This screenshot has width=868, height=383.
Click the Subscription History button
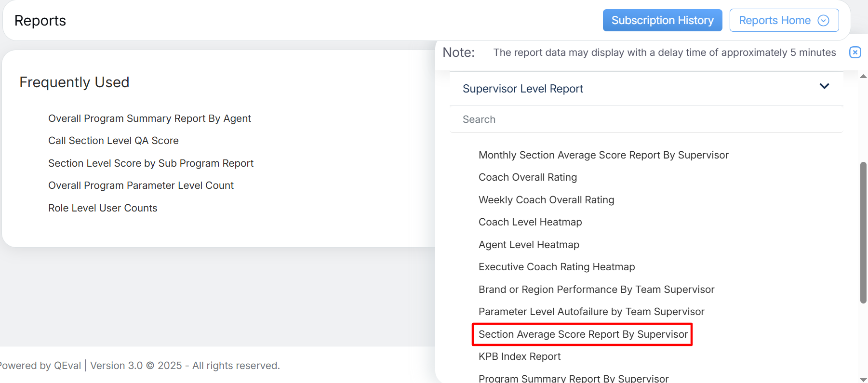tap(662, 20)
